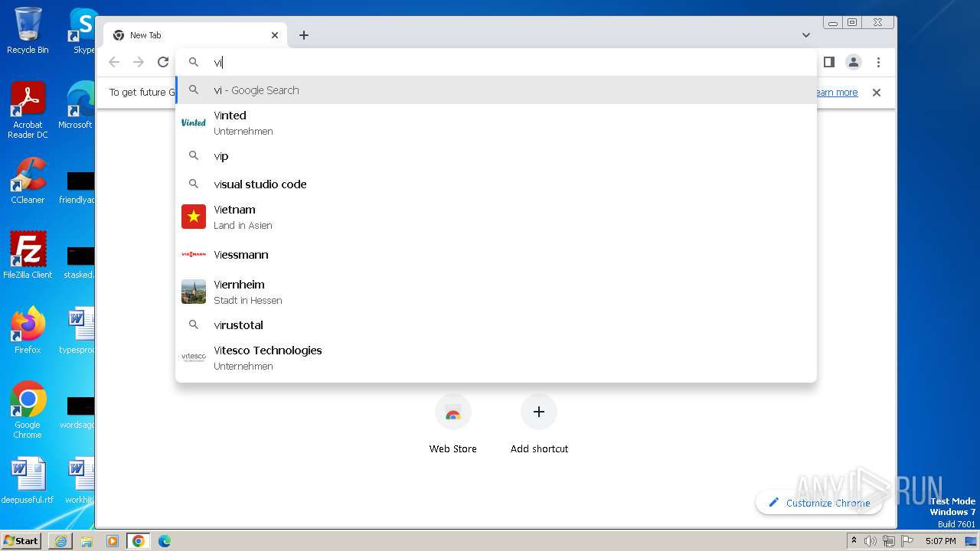This screenshot has height=551, width=980.
Task: Choose the 'vip' search suggestion
Action: [x=496, y=156]
